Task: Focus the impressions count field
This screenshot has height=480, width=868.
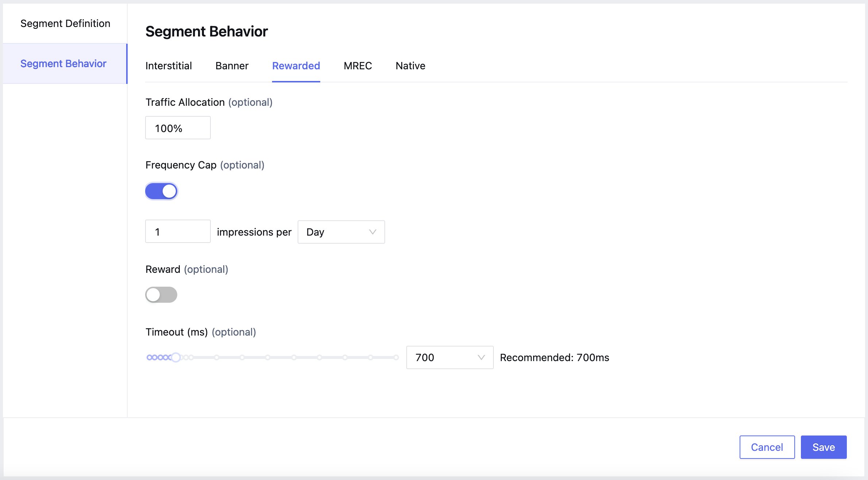Action: (178, 232)
